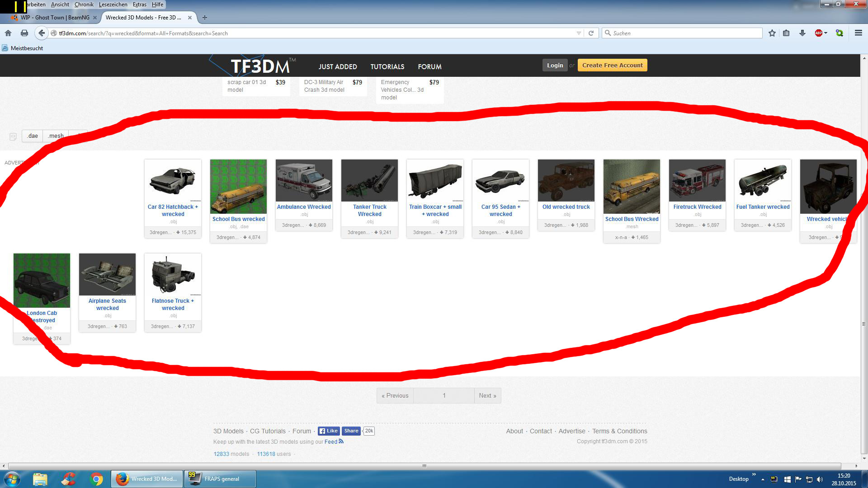Launch Google Chrome from the taskbar
This screenshot has height=488, width=868.
point(96,479)
